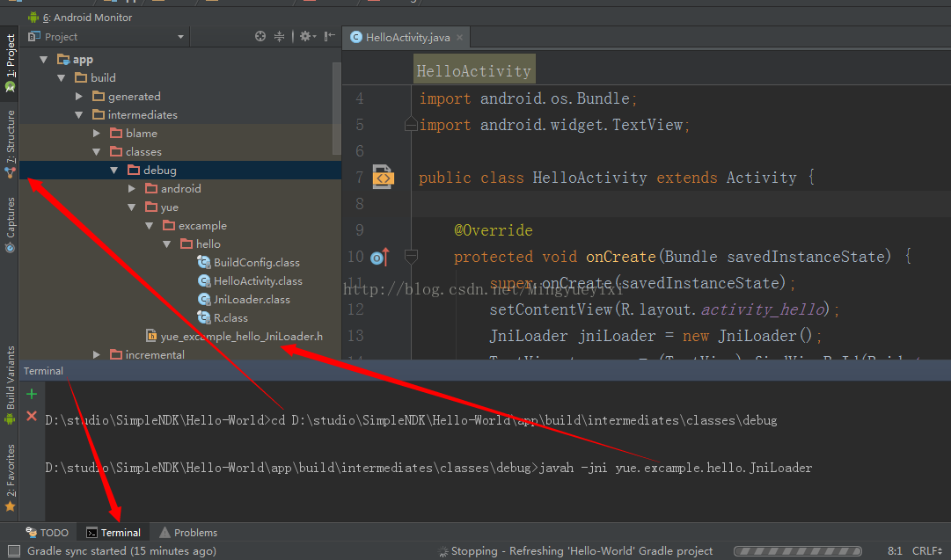Click the Project panel vertical scrollbar
951x560 pixels.
pyautogui.click(x=337, y=108)
